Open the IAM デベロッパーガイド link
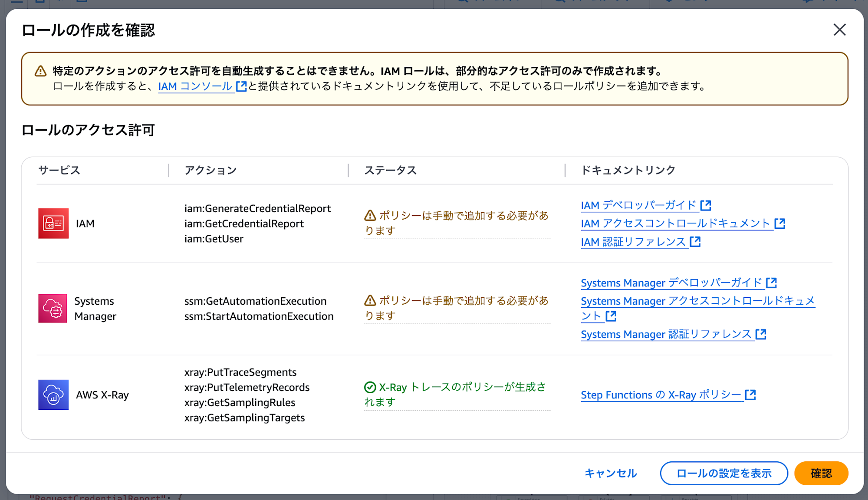The image size is (868, 500). click(638, 205)
